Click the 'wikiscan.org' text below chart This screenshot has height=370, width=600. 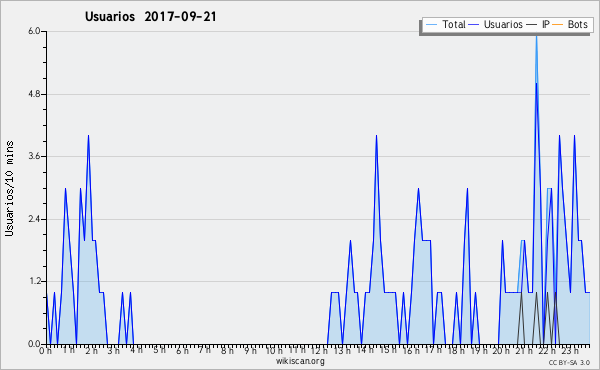pos(300,361)
